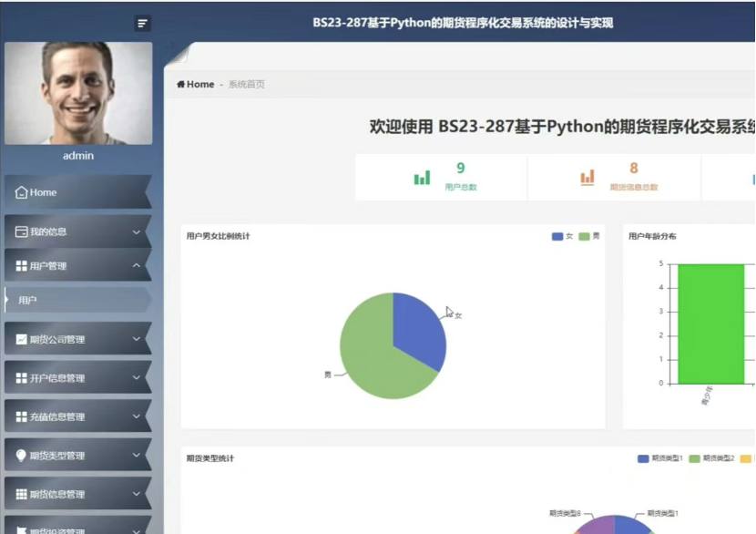The image size is (756, 534).
Task: Toggle the 期货类型1 legend entry
Action: click(660, 458)
